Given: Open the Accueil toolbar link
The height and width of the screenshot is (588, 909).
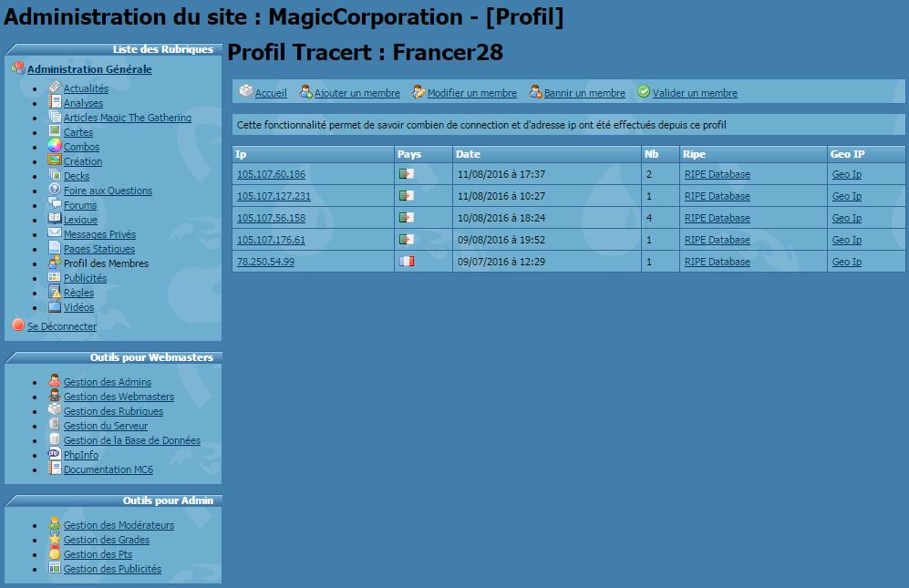Looking at the screenshot, I should (271, 93).
